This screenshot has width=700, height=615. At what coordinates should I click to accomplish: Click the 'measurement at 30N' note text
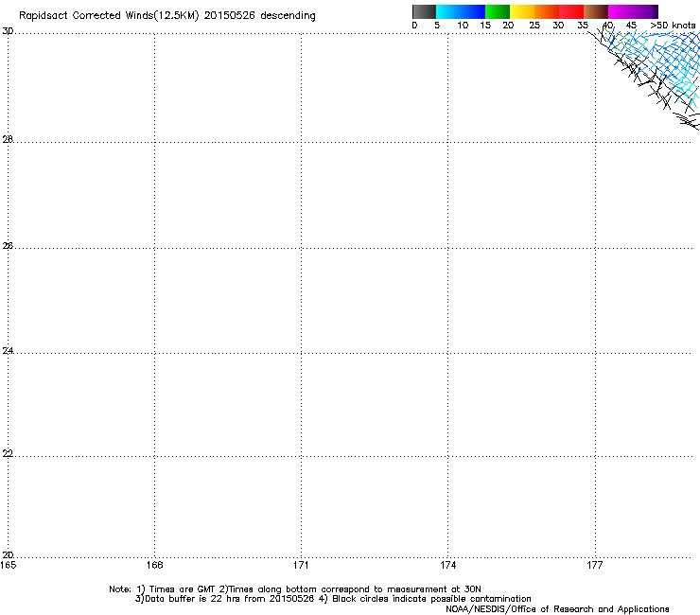[434, 589]
